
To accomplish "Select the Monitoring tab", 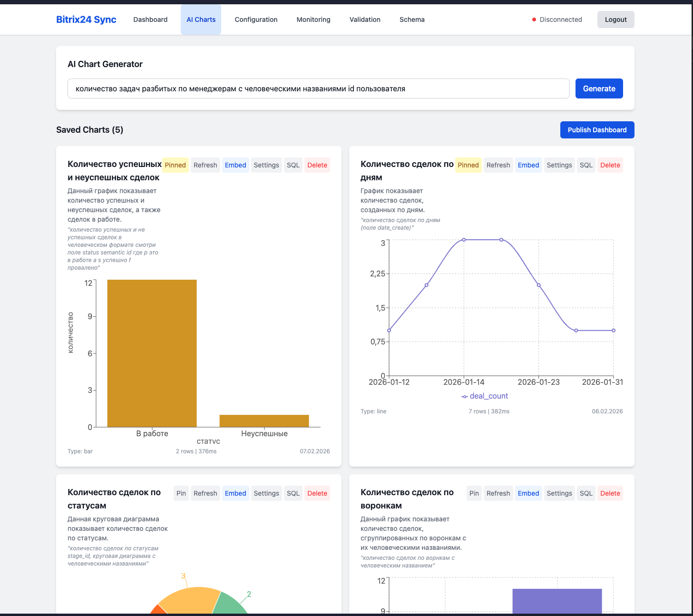I will coord(313,20).
